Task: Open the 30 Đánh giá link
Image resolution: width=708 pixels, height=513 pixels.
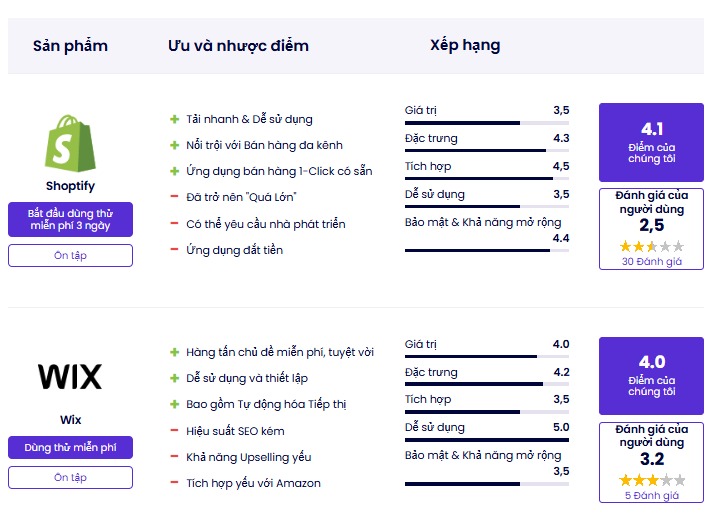Action: [x=652, y=261]
